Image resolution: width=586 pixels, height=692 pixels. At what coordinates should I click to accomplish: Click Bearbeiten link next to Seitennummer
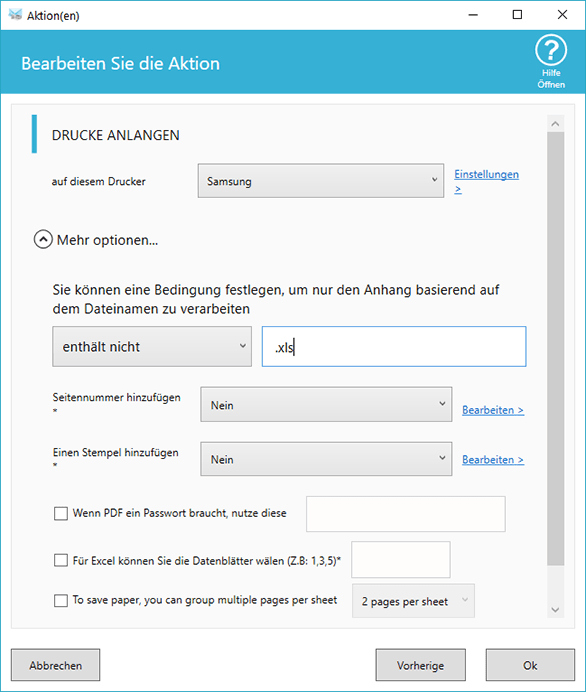[x=493, y=410]
